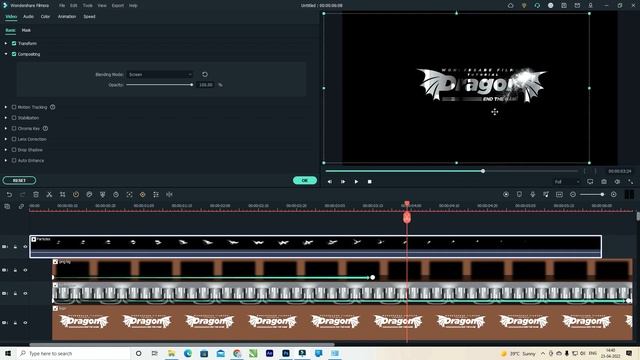Image resolution: width=640 pixels, height=360 pixels.
Task: Undo the last edit
Action: (x=9, y=195)
